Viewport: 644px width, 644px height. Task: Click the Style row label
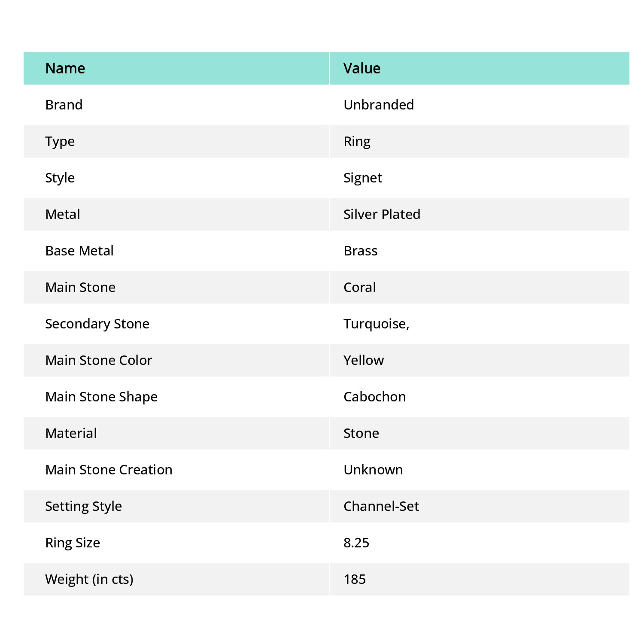click(60, 178)
